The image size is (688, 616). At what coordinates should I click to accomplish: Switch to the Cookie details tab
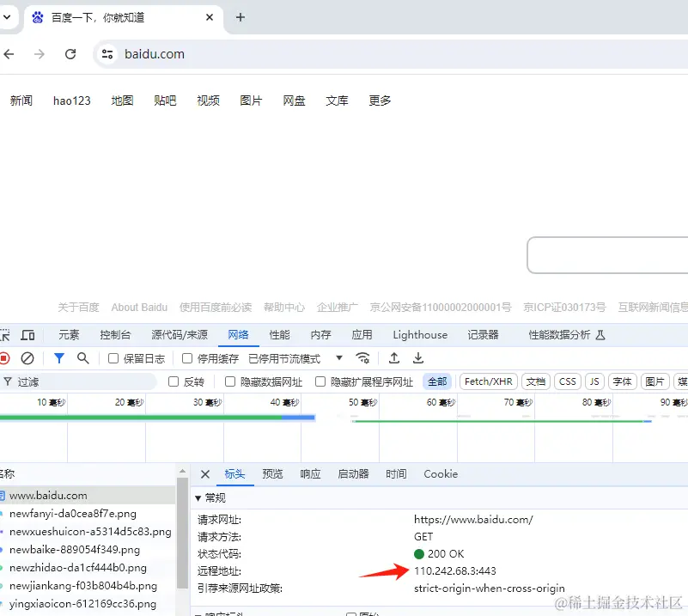tap(441, 474)
